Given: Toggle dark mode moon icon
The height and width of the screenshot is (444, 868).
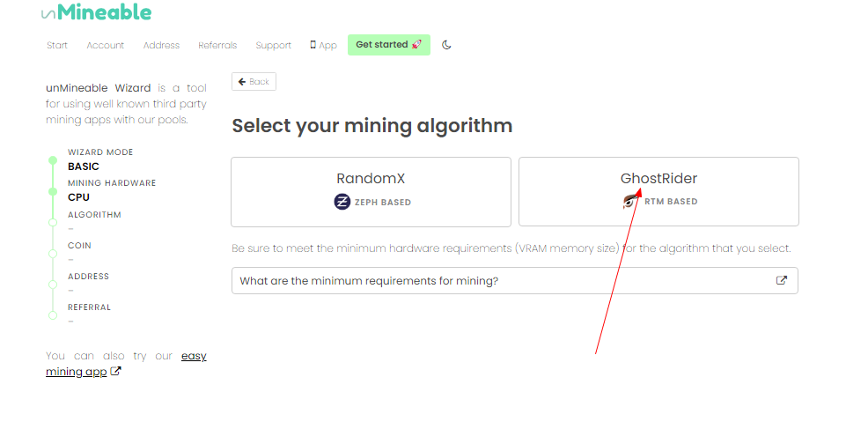Looking at the screenshot, I should (x=446, y=45).
